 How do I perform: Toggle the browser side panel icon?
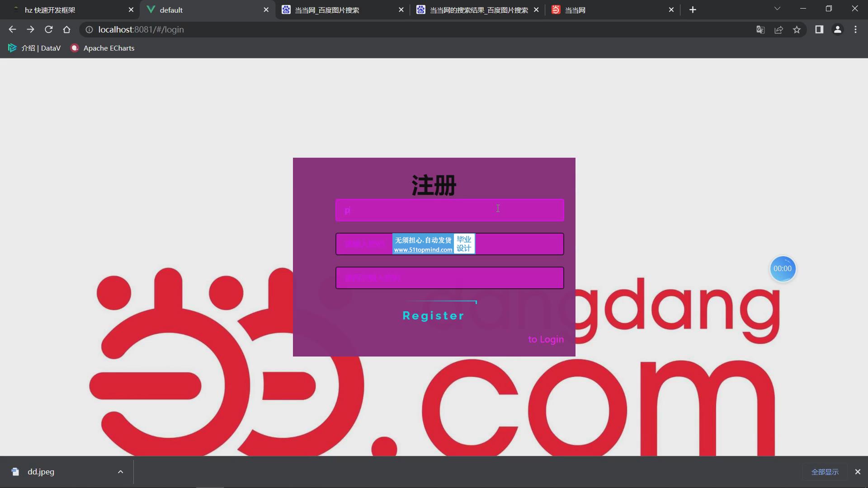click(x=819, y=29)
